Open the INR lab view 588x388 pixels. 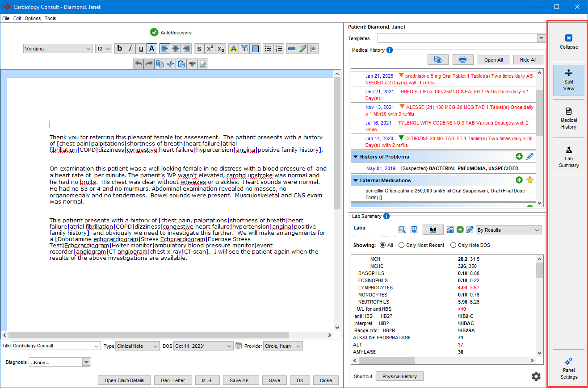[x=433, y=229]
